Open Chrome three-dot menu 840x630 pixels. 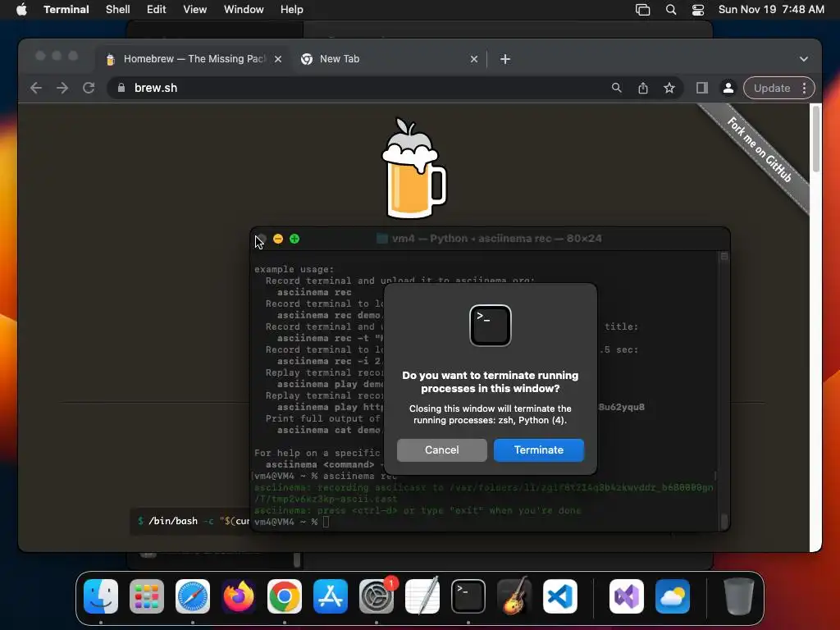point(804,88)
